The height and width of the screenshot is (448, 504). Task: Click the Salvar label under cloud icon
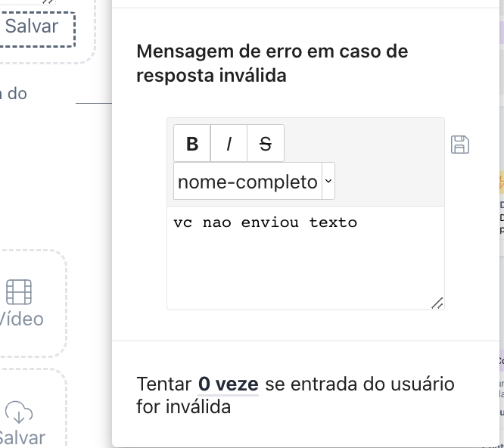(21, 437)
